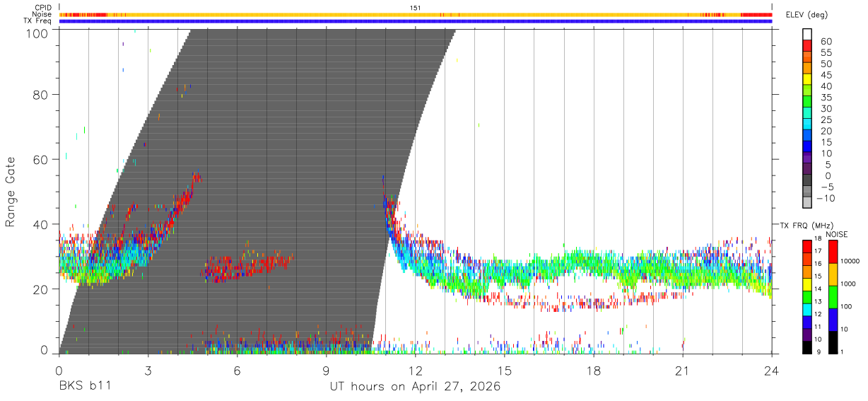Click the 'Range Gate' y-axis title
868x401 pixels.
tap(11, 192)
